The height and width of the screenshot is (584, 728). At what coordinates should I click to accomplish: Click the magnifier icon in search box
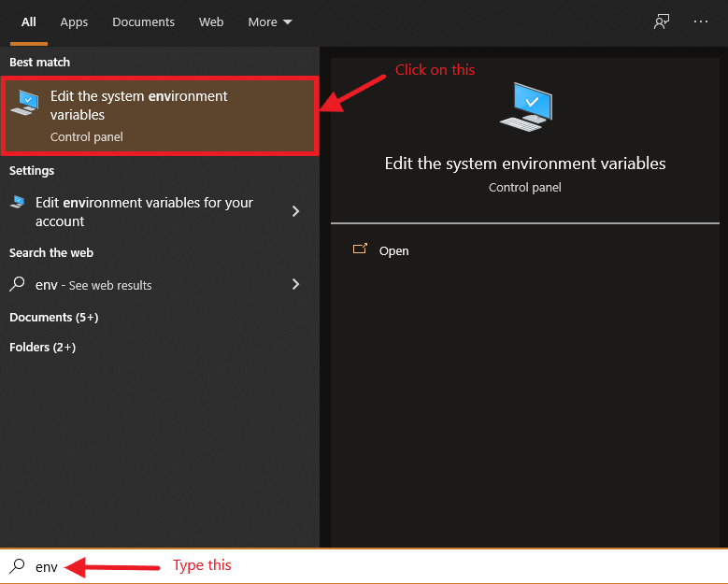point(17,566)
